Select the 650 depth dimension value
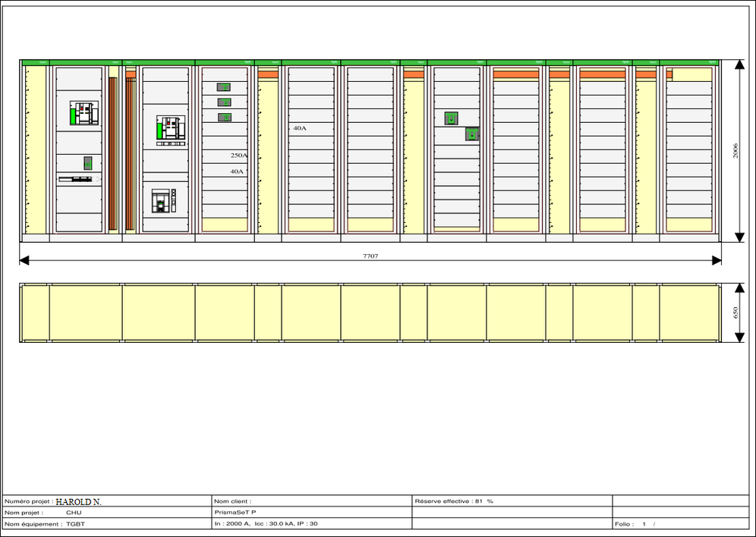This screenshot has width=756, height=537. click(x=736, y=313)
